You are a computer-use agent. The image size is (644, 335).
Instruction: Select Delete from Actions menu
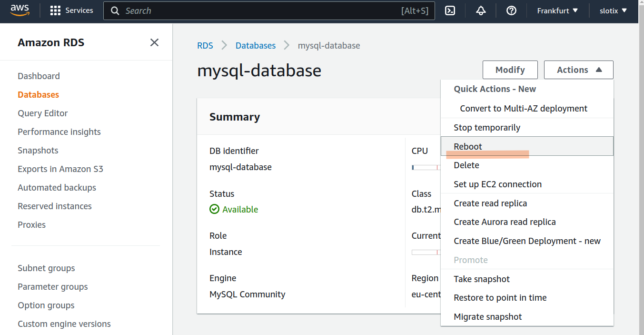coord(527,165)
